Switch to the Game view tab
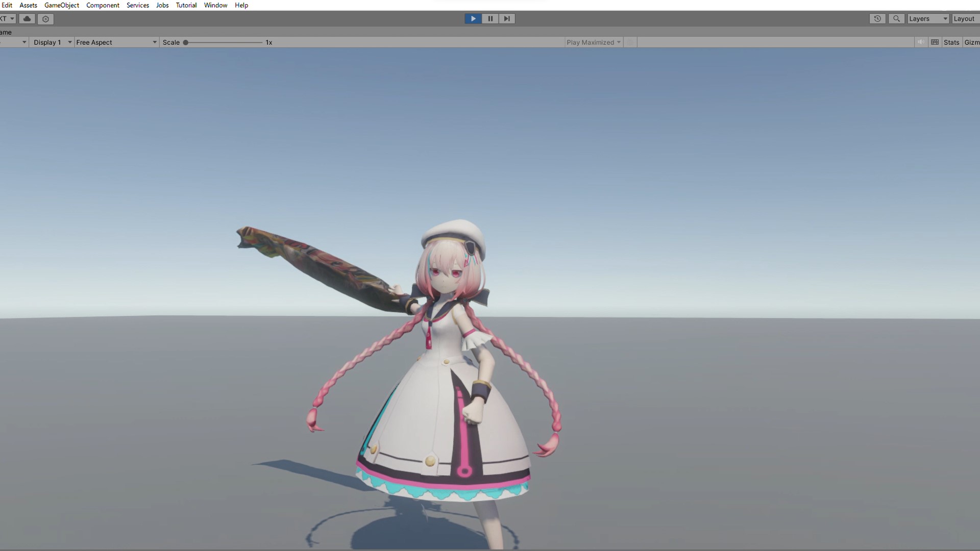Screen dimensions: 980x551 [x=4, y=32]
